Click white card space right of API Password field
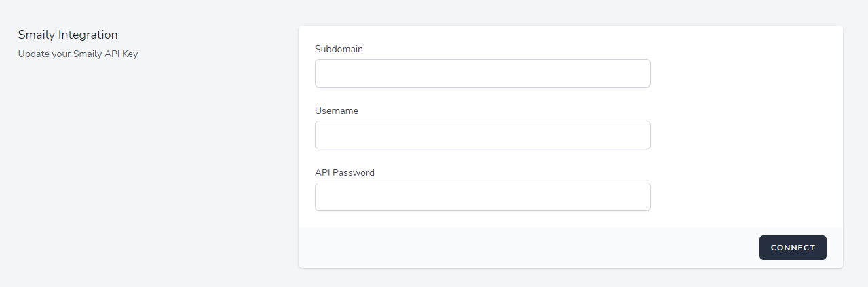Image resolution: width=868 pixels, height=287 pixels. (x=747, y=197)
